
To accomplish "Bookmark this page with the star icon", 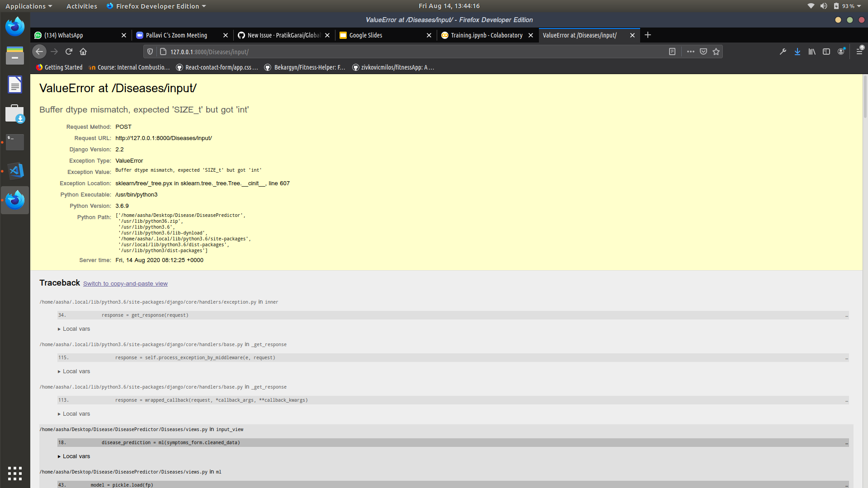I will [x=716, y=52].
